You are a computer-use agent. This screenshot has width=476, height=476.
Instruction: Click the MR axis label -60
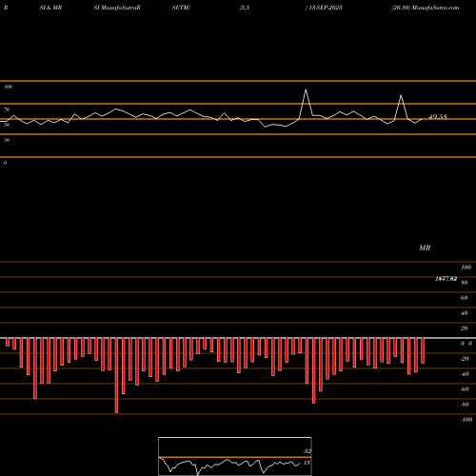coord(465,389)
